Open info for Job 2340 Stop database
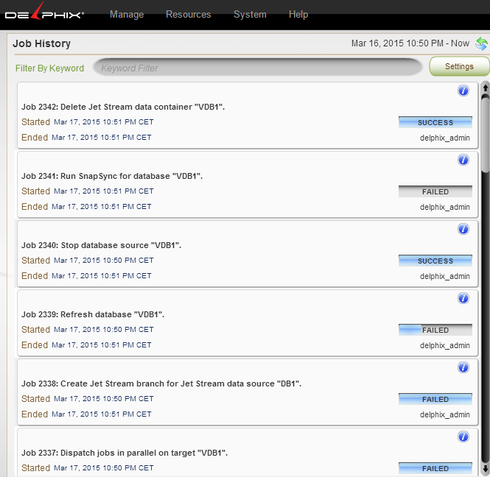This screenshot has height=477, width=490. 463,229
